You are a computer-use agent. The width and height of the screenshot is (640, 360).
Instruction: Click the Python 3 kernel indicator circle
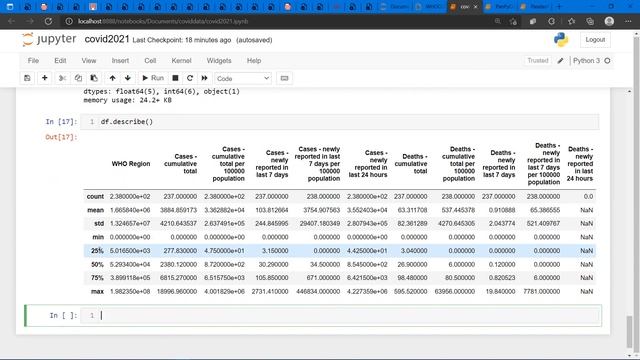click(x=607, y=60)
